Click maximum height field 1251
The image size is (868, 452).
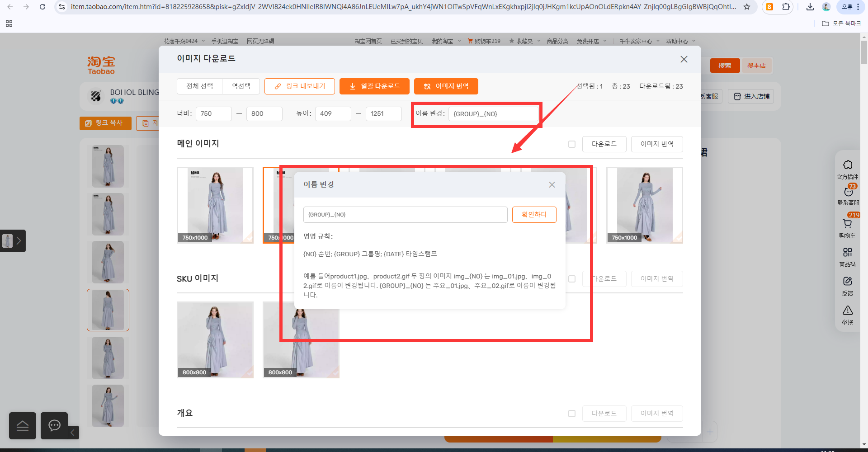click(x=384, y=113)
